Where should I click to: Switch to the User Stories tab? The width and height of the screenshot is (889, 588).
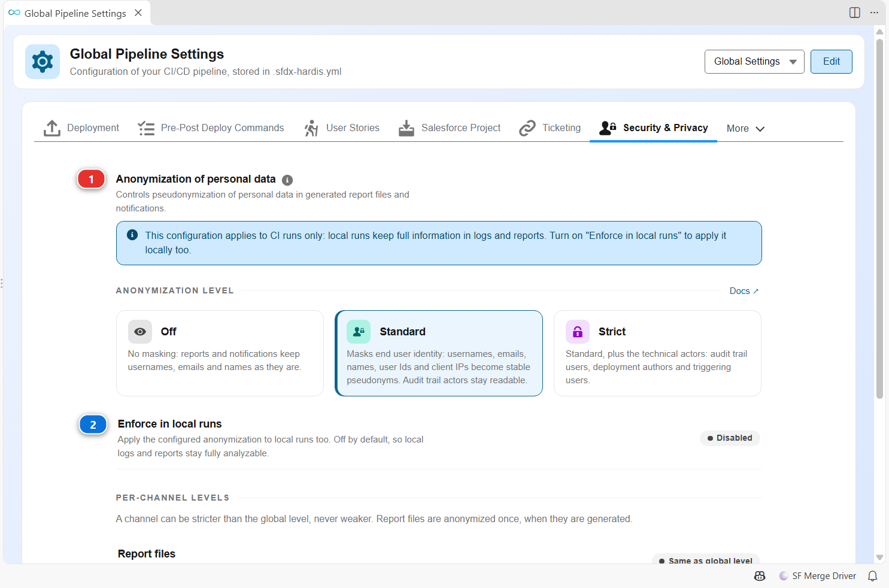pyautogui.click(x=342, y=128)
